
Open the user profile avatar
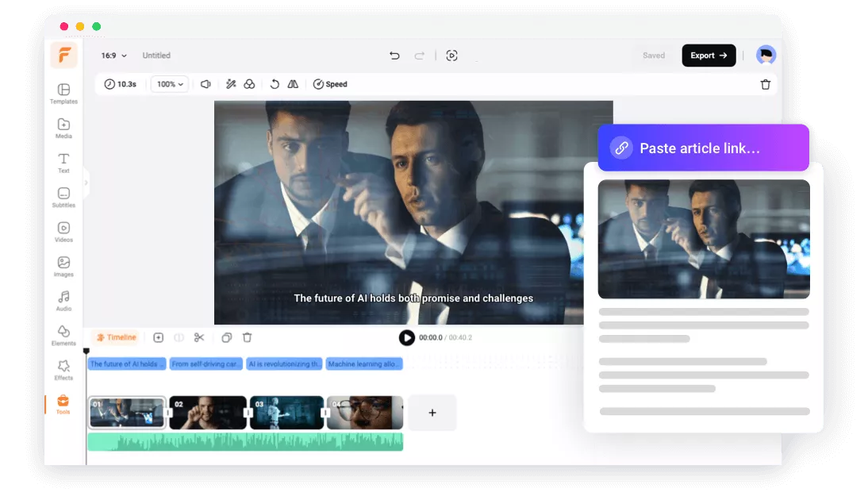pos(766,55)
